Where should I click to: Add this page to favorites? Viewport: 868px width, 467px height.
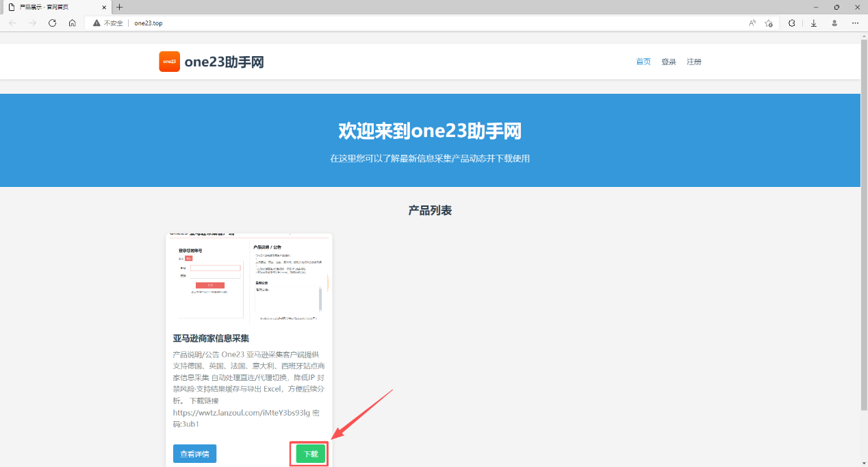(x=768, y=23)
